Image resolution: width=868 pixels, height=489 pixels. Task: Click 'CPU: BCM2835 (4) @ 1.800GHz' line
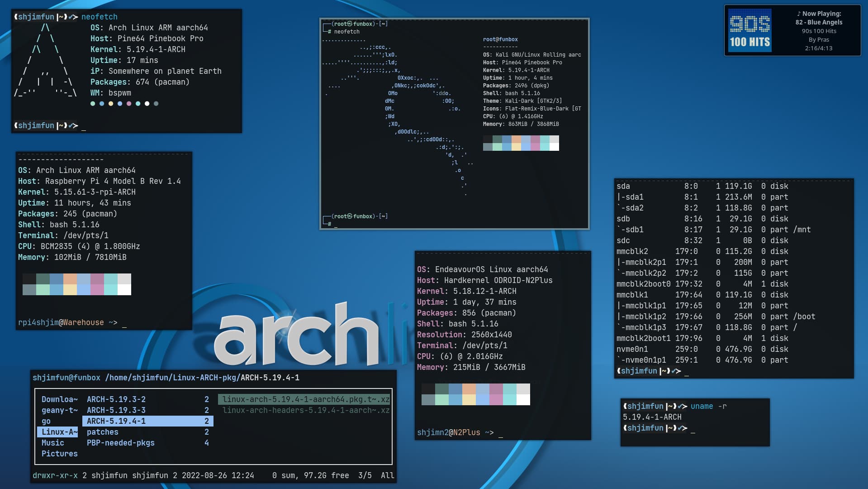click(79, 246)
